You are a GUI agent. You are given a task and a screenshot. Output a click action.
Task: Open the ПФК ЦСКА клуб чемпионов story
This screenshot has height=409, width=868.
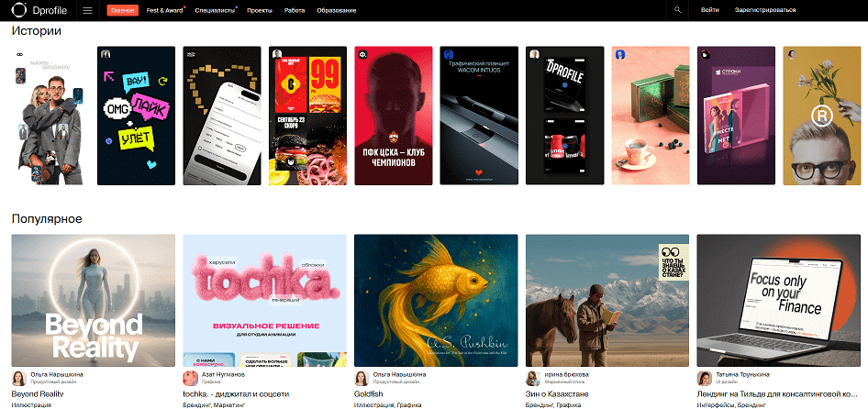[x=394, y=116]
